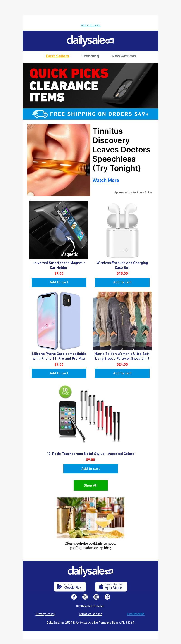Add Wireless Earbuds to cart
This screenshot has width=181, height=644.
(122, 282)
